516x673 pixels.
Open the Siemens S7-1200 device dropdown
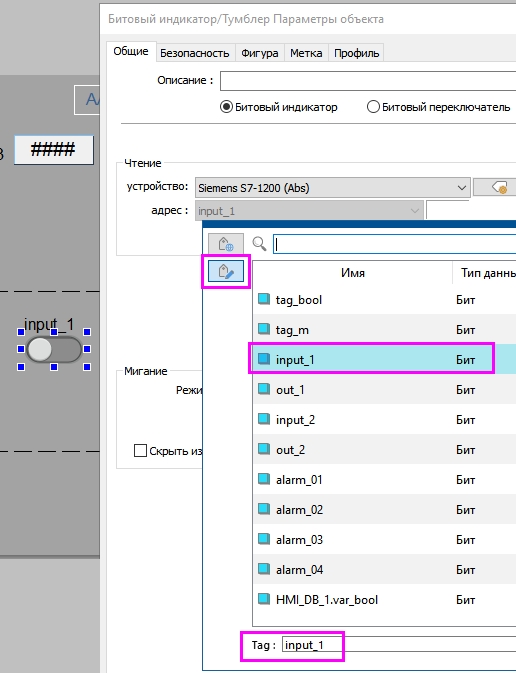tap(333, 188)
